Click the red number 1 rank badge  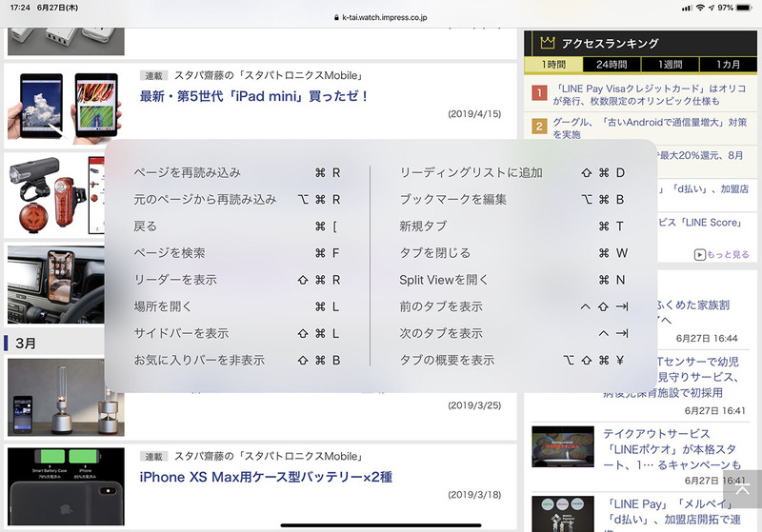click(539, 92)
